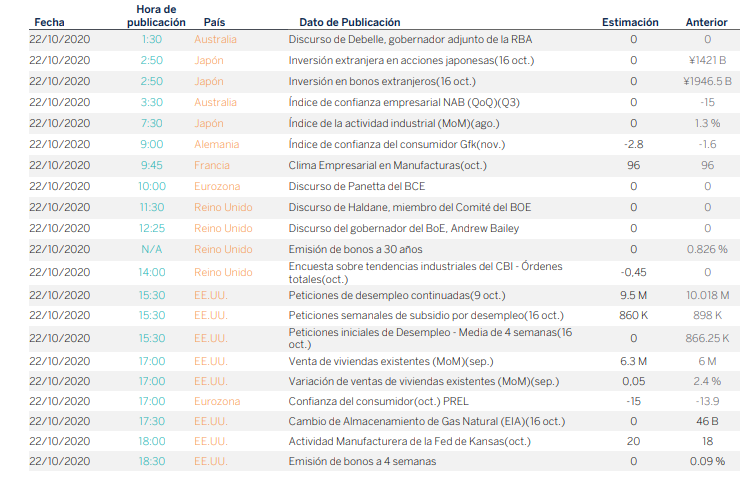
Task: Click the "Estimación" column header
Action: 630,22
